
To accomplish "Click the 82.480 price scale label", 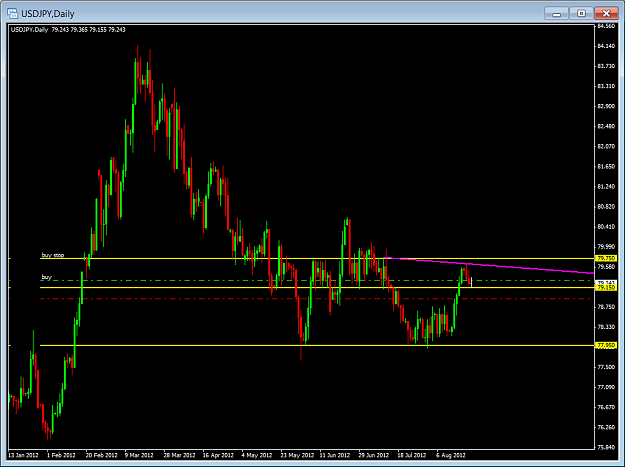I will [x=606, y=126].
